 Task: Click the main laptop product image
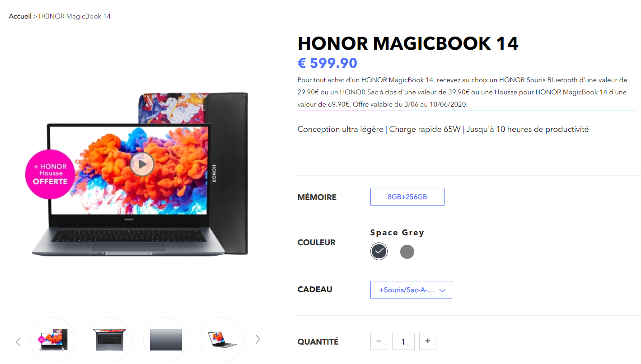coord(140,174)
